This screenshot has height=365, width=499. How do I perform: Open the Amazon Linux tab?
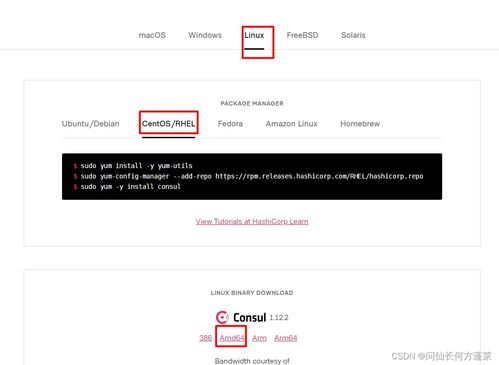pyautogui.click(x=291, y=124)
